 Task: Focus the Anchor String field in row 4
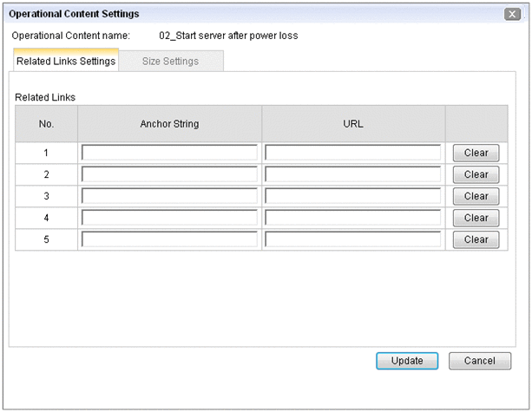point(169,218)
